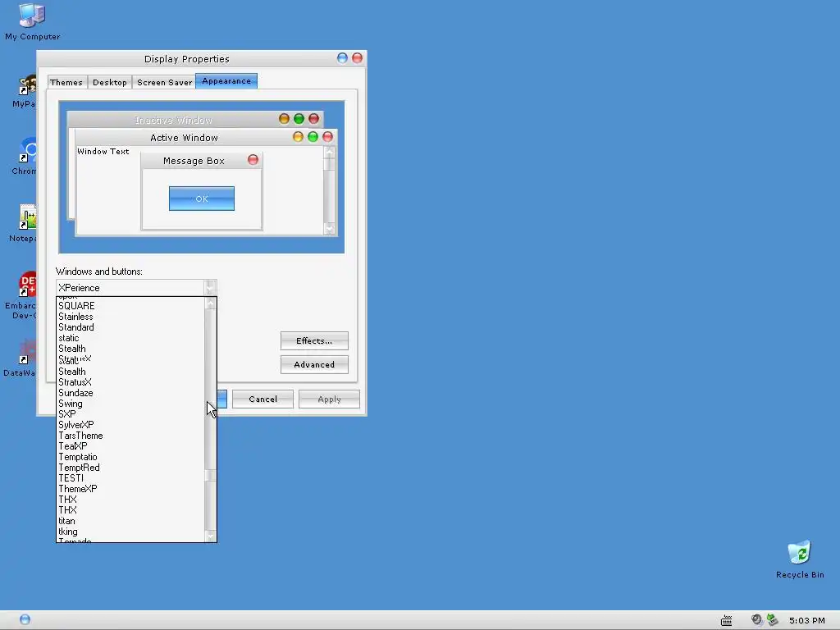Pick TarsTheme from the list
The width and height of the screenshot is (840, 630).
click(x=130, y=436)
